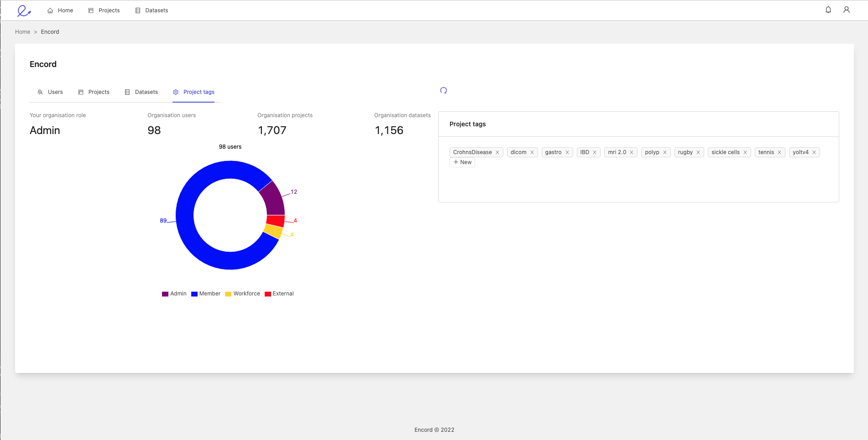Open the notifications bell
This screenshot has width=868, height=440.
click(x=828, y=10)
